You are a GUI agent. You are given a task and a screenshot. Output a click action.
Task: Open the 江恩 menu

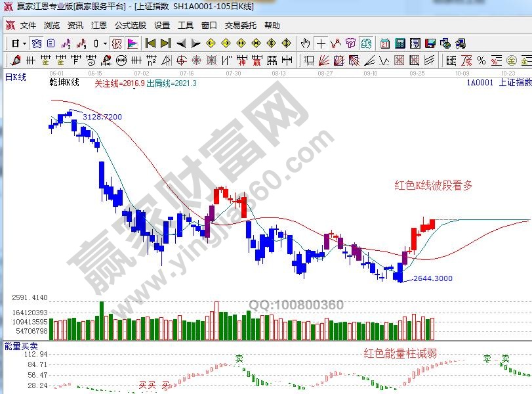(99, 26)
